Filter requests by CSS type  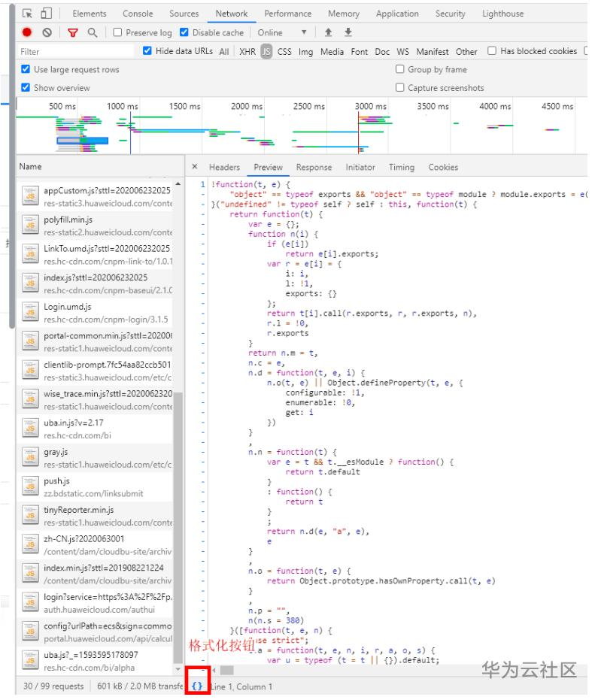(284, 52)
